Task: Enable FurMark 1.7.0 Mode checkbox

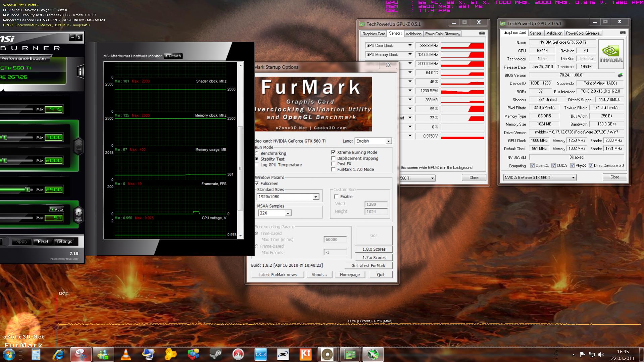Action: click(x=333, y=169)
